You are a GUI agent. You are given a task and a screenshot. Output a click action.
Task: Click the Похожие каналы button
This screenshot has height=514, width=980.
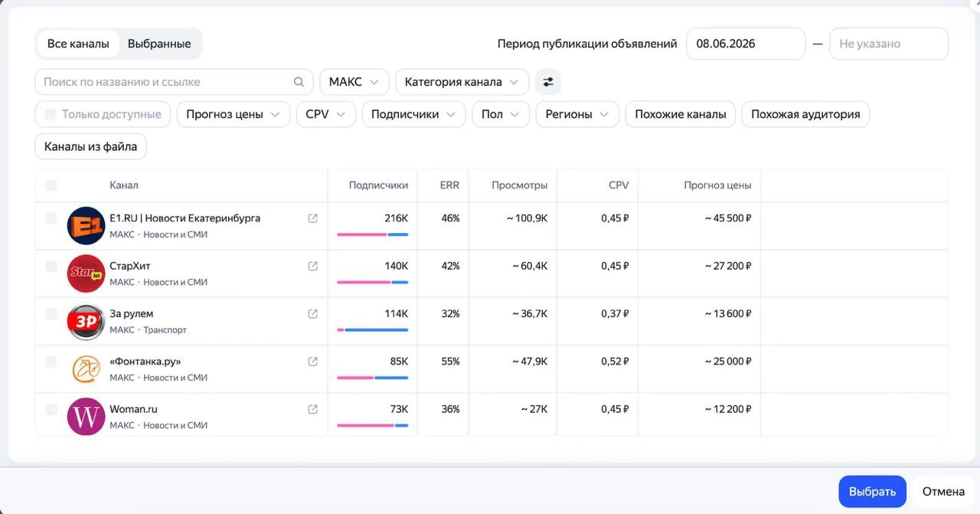681,114
